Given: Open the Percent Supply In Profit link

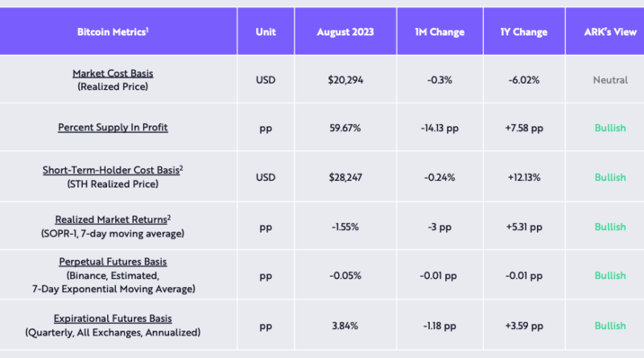Looking at the screenshot, I should point(113,127).
